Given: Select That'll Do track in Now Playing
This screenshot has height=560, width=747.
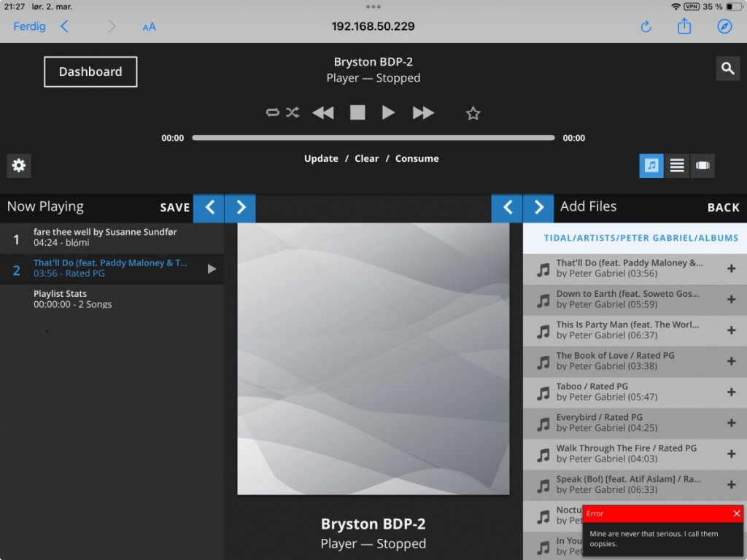Looking at the screenshot, I should coord(112,268).
